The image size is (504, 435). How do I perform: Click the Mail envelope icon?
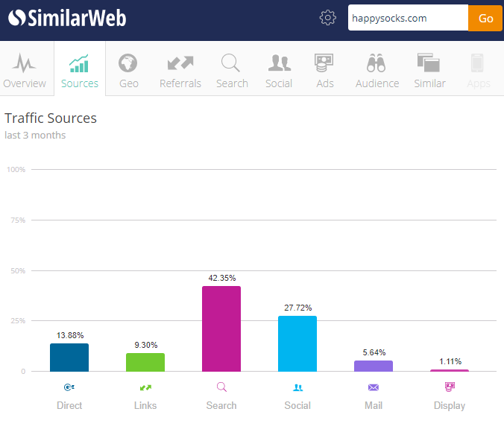click(374, 387)
